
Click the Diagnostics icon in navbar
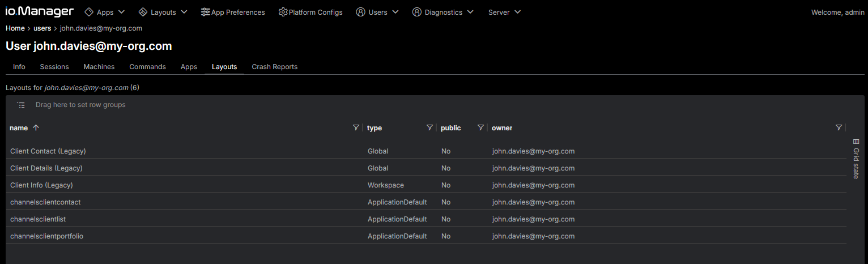pos(417,12)
